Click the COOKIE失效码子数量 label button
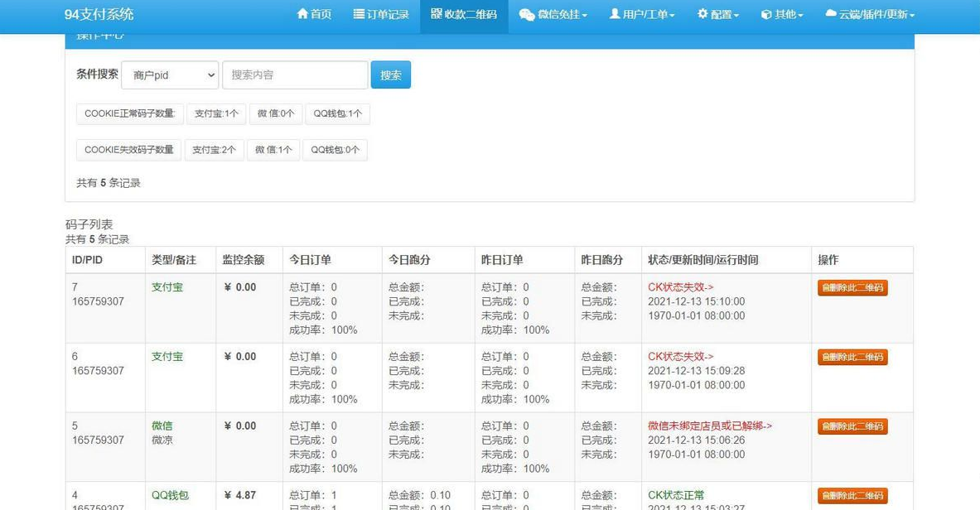 pyautogui.click(x=128, y=150)
